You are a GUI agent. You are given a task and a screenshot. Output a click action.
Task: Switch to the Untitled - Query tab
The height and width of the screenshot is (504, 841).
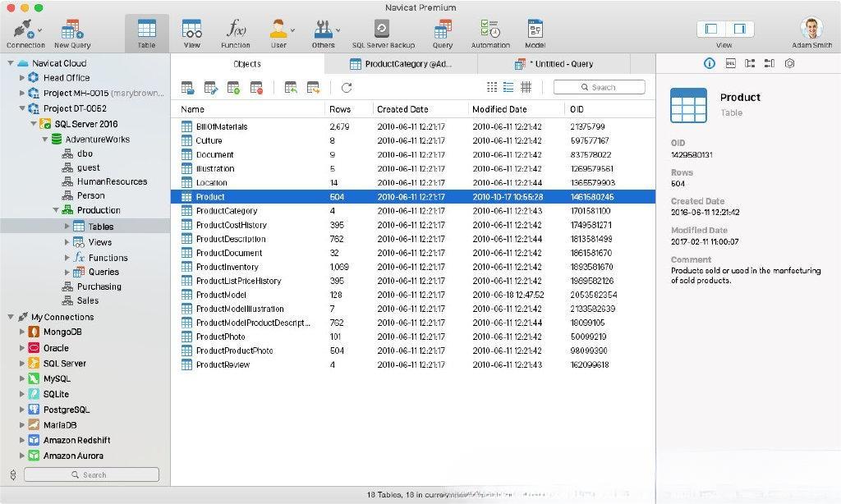coord(554,64)
